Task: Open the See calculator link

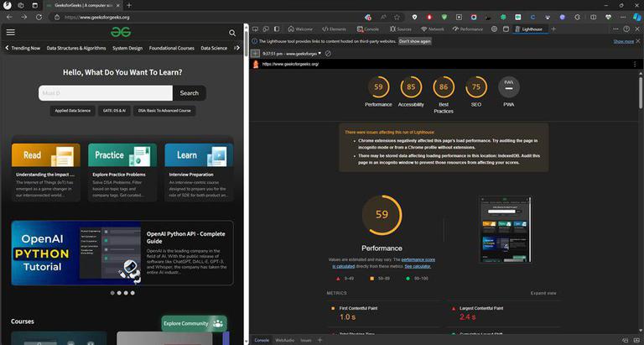Action: coord(418,266)
